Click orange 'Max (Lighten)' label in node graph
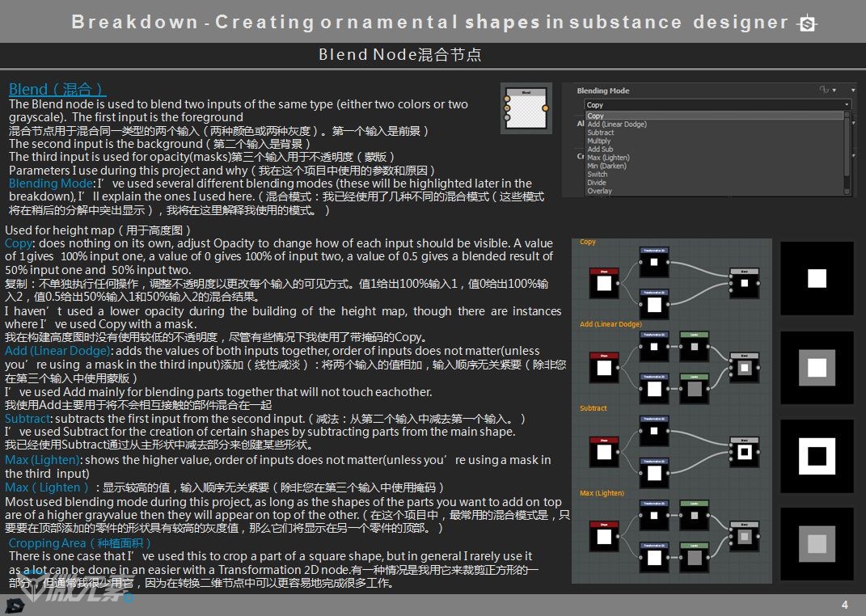866x616 pixels. (x=602, y=493)
